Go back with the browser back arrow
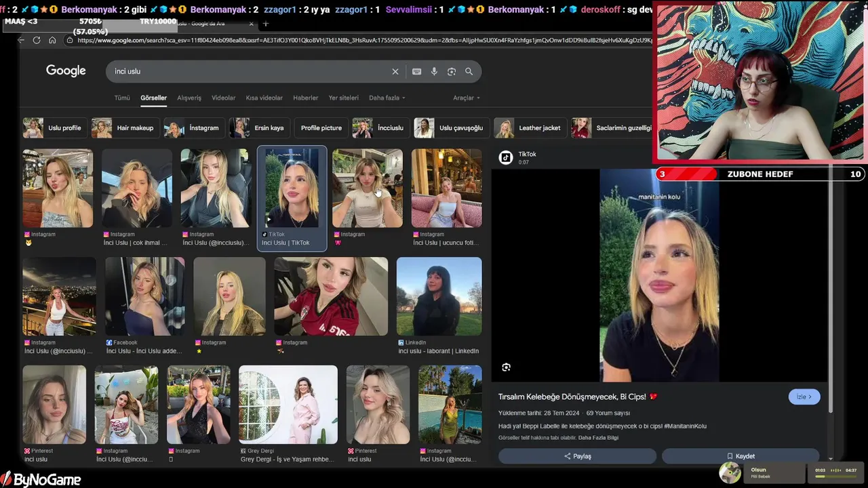This screenshot has width=868, height=488. (x=21, y=40)
